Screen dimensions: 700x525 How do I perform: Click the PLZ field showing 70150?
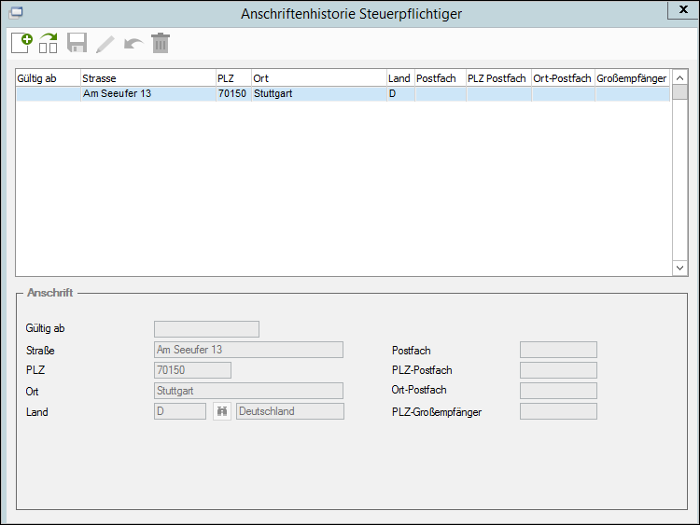coord(193,370)
